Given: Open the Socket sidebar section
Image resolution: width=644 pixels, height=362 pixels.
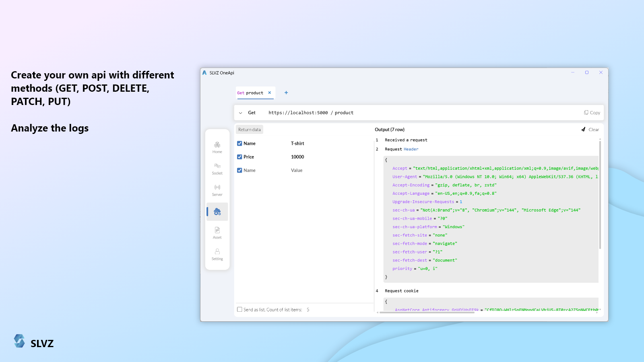Looking at the screenshot, I should point(217,169).
